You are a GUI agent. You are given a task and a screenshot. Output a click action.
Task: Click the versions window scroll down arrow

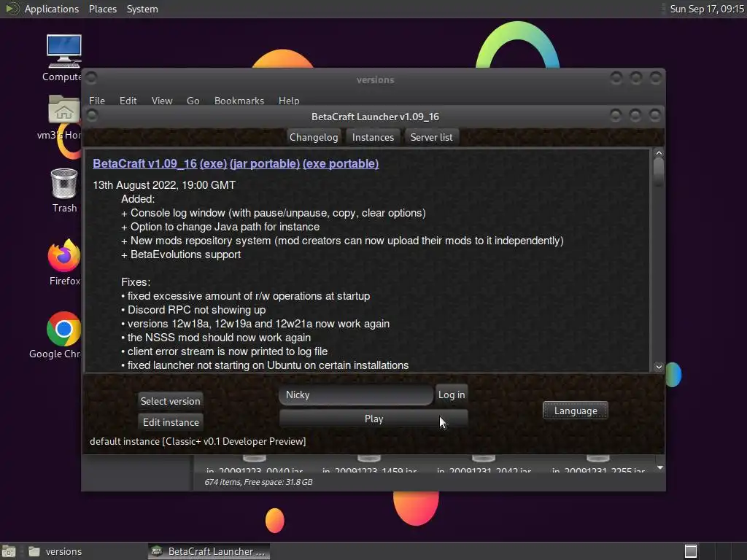[x=659, y=467]
